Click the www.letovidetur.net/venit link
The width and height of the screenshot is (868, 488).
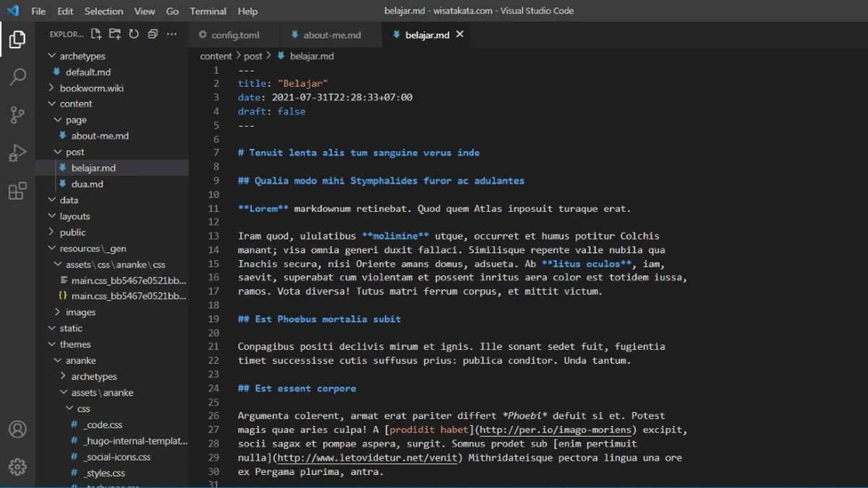pos(369,458)
